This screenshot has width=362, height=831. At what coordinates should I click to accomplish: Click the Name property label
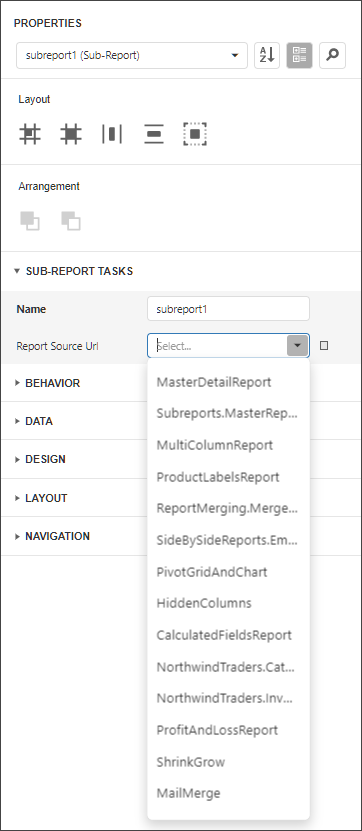31,309
